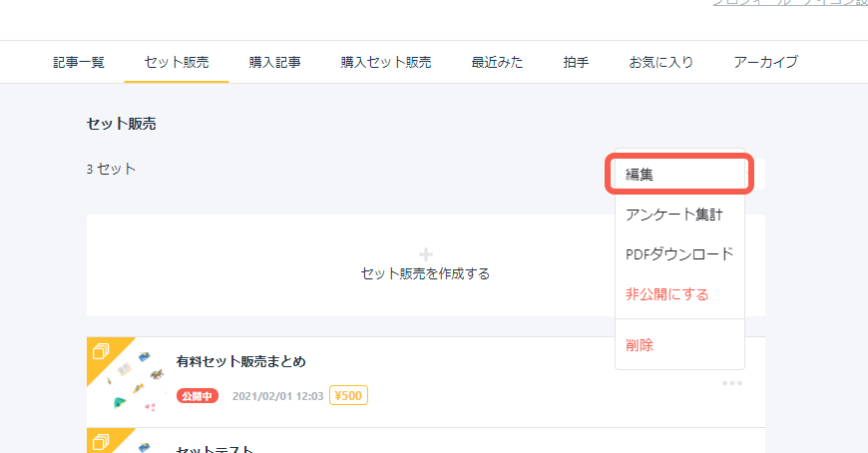Viewport: 868px width, 453px height.
Task: Select the セット販売 tab
Action: (177, 62)
